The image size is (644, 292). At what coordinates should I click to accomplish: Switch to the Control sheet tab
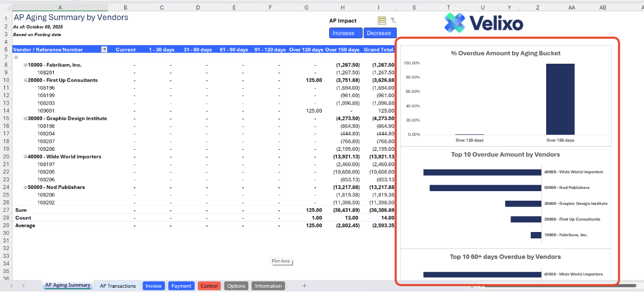point(209,286)
